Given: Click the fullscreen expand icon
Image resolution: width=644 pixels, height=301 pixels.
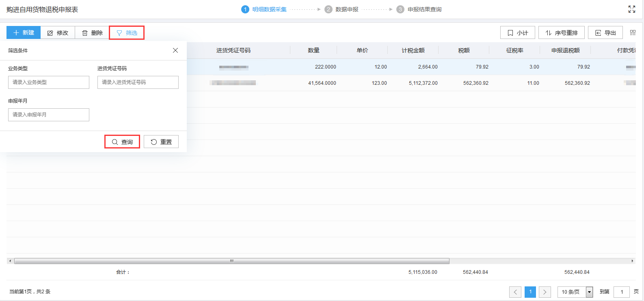Looking at the screenshot, I should [x=632, y=9].
